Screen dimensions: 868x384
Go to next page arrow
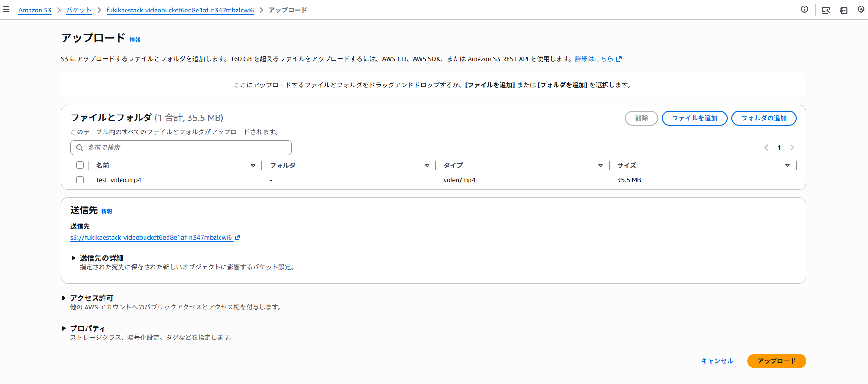[792, 148]
